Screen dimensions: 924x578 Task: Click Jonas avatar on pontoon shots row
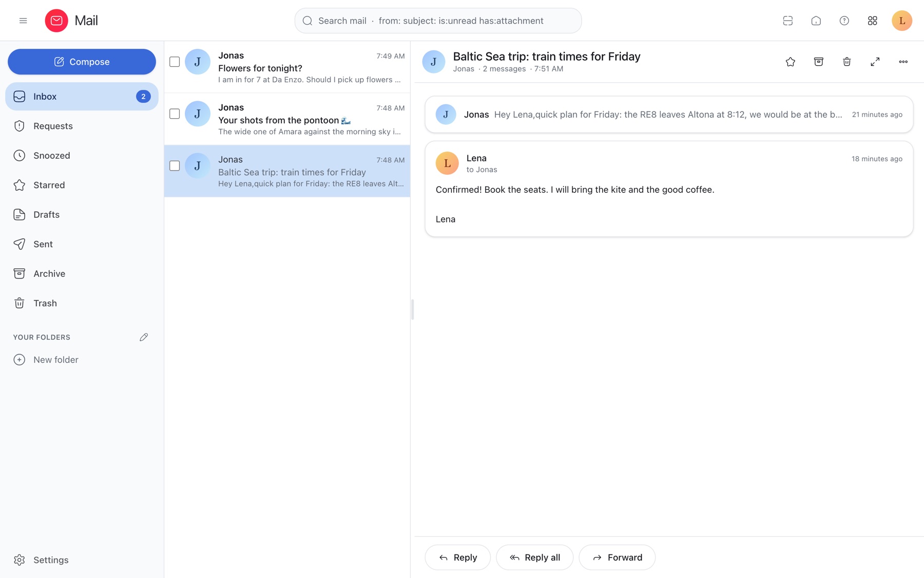tap(198, 114)
